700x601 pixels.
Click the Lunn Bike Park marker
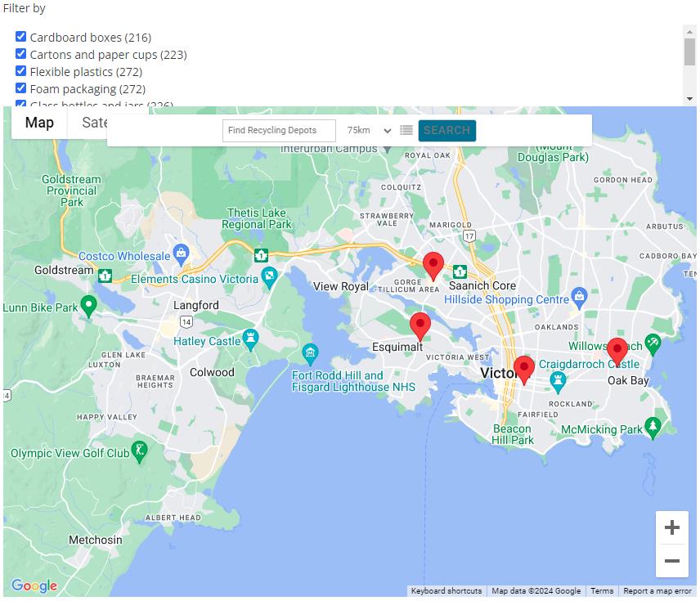(88, 307)
